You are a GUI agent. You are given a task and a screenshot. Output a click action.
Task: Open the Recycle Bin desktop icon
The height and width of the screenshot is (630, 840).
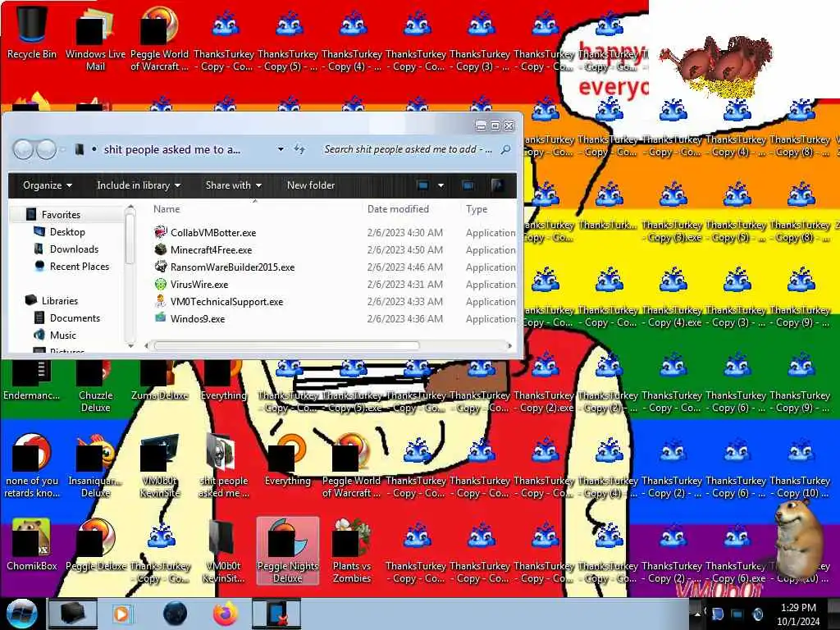pyautogui.click(x=32, y=32)
